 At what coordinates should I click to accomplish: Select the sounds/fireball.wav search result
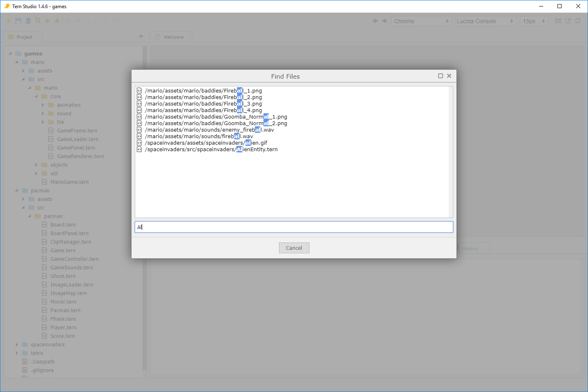click(x=199, y=136)
